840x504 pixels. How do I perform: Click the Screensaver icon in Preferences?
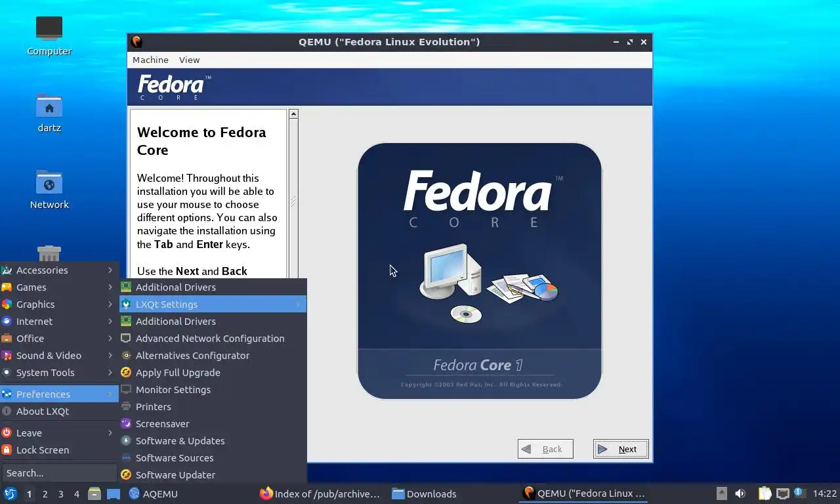click(x=126, y=424)
